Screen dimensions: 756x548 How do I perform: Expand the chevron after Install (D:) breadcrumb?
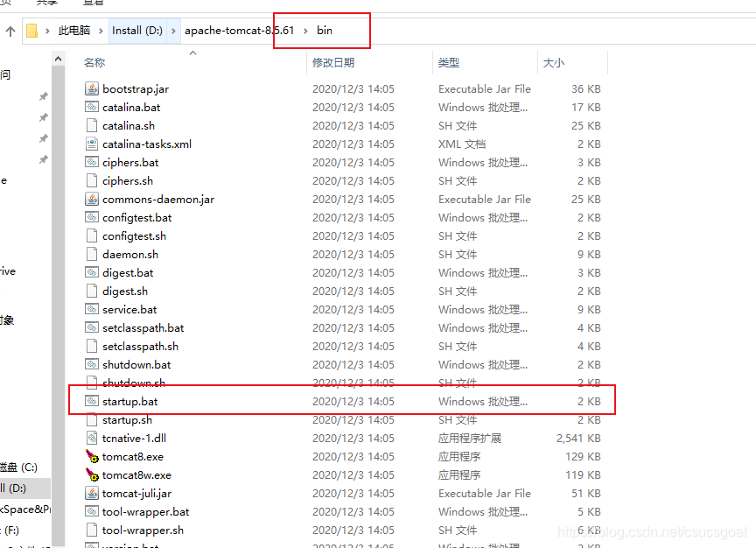pyautogui.click(x=173, y=31)
